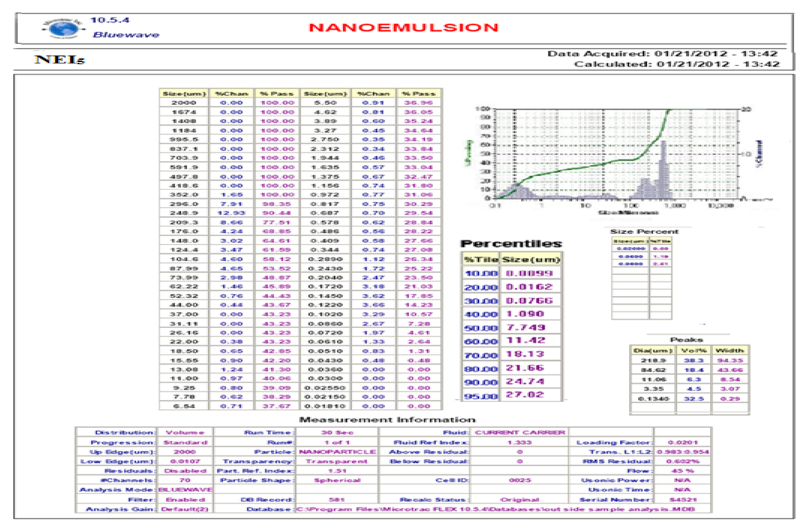Screen dimensions: 807x532
Task: Click the 50.00 percentile row value 7.749
Action: click(526, 328)
